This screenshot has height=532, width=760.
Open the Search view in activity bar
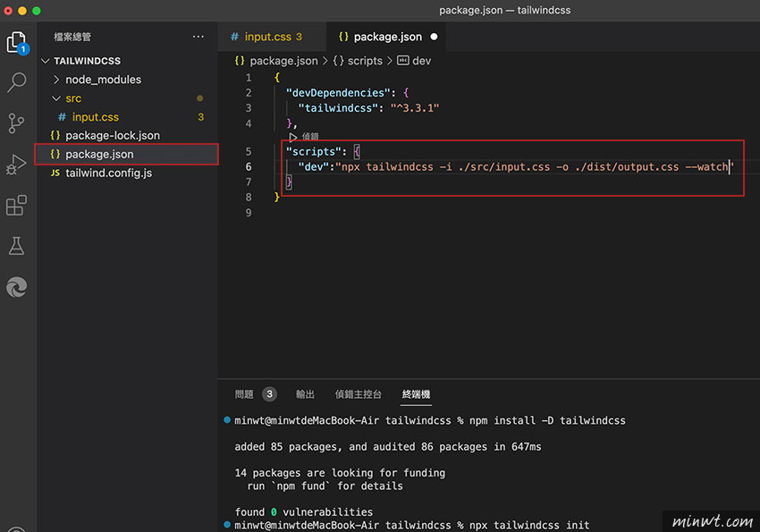[17, 82]
